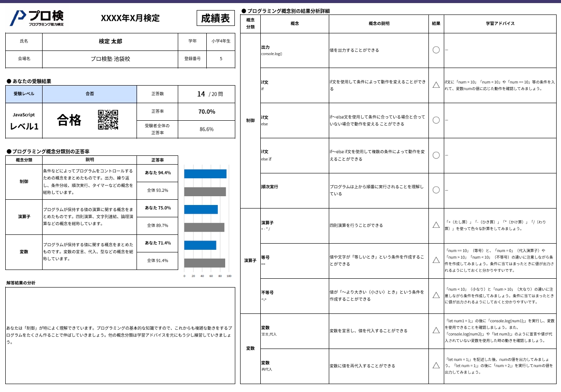Click the triangle result mark for 不等号
The image size is (561, 392).
click(436, 295)
